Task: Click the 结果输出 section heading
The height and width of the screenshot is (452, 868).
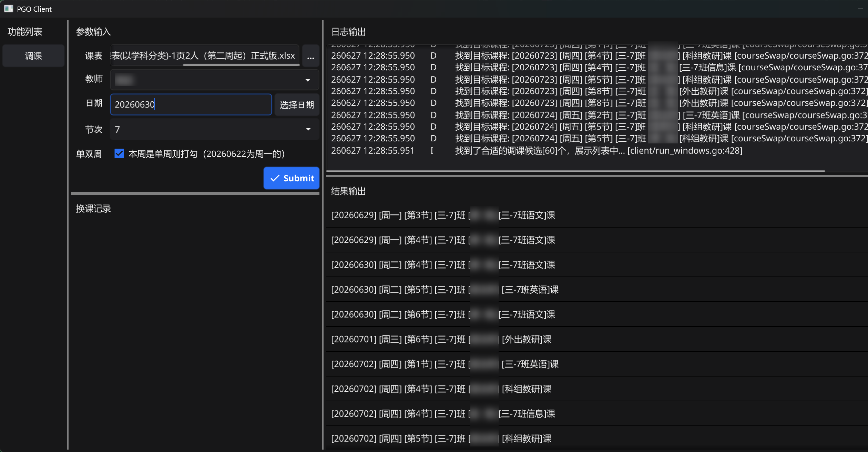Action: [x=348, y=191]
